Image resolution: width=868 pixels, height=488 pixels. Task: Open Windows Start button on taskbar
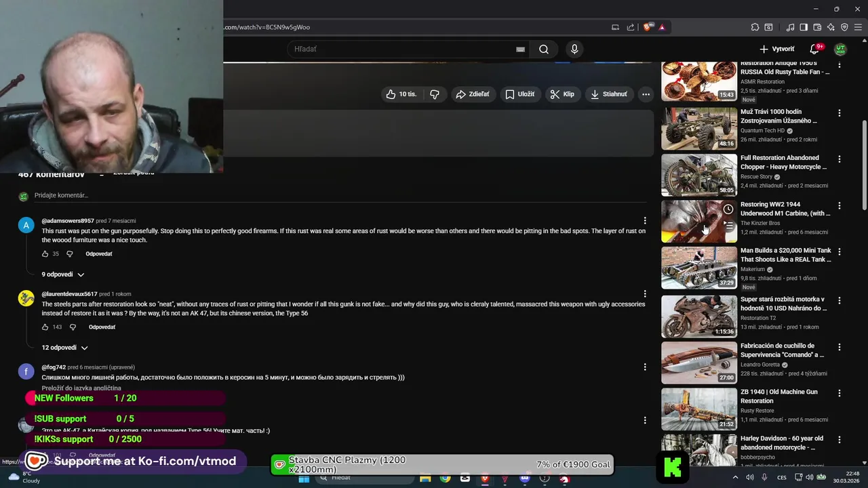[x=304, y=479]
